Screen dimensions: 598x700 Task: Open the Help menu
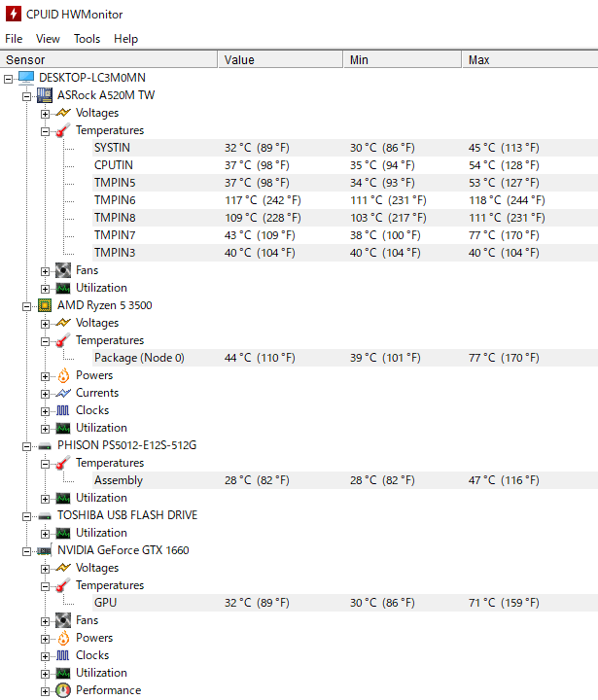126,39
